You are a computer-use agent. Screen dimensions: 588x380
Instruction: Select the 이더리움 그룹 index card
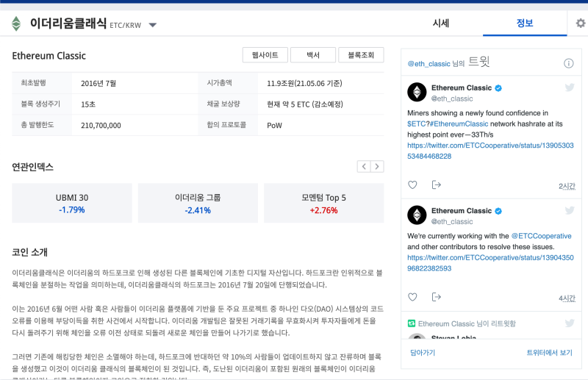pyautogui.click(x=198, y=203)
